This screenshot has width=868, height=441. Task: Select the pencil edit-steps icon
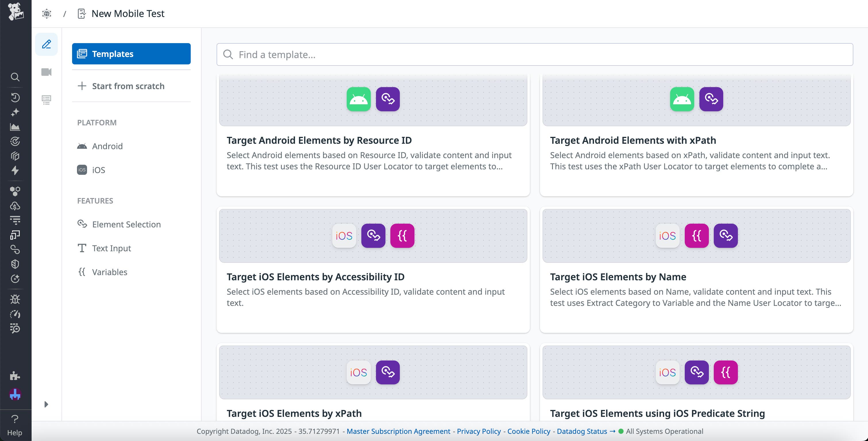(47, 44)
